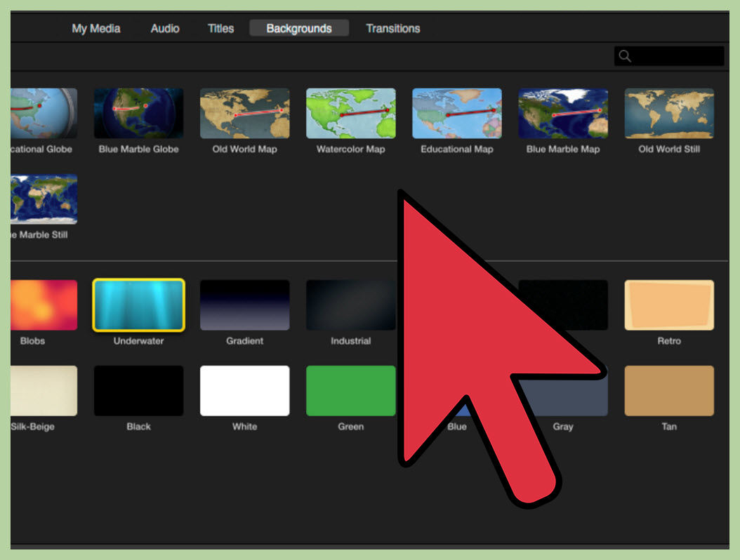Click the Black label text

click(139, 427)
